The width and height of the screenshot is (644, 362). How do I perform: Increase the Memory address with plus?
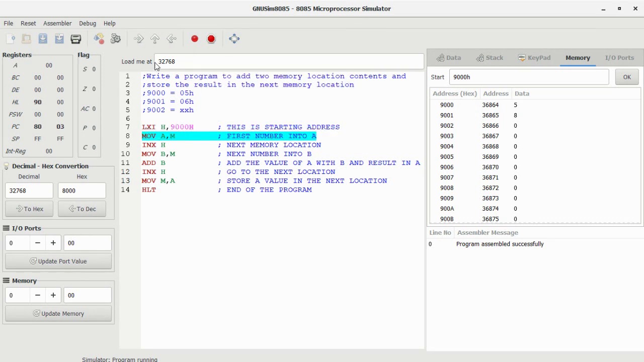pos(53,295)
